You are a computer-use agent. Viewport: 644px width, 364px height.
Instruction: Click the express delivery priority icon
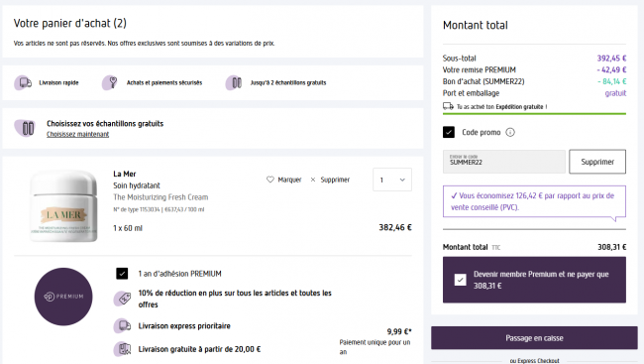[123, 325]
